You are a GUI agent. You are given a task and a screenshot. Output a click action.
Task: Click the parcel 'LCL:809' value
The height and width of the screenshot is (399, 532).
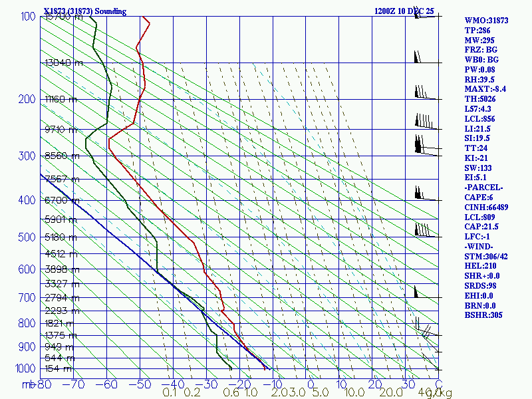479,217
